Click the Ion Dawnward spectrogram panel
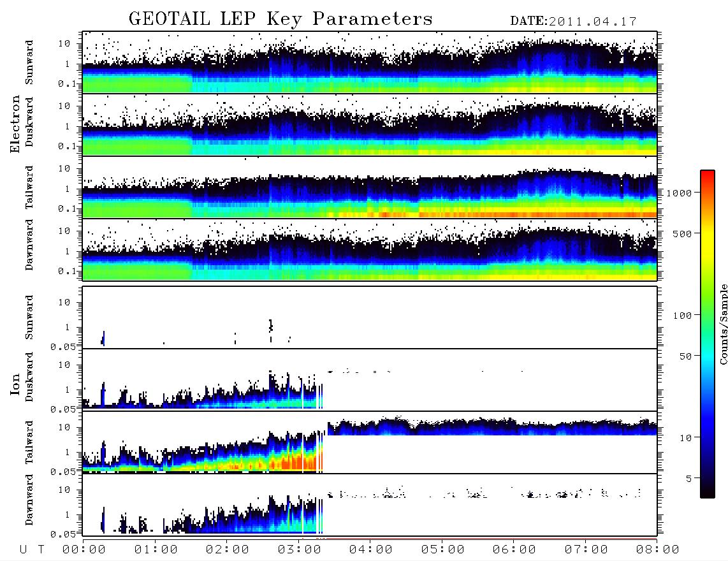Screen dimensions: 728x561 (x=370, y=505)
